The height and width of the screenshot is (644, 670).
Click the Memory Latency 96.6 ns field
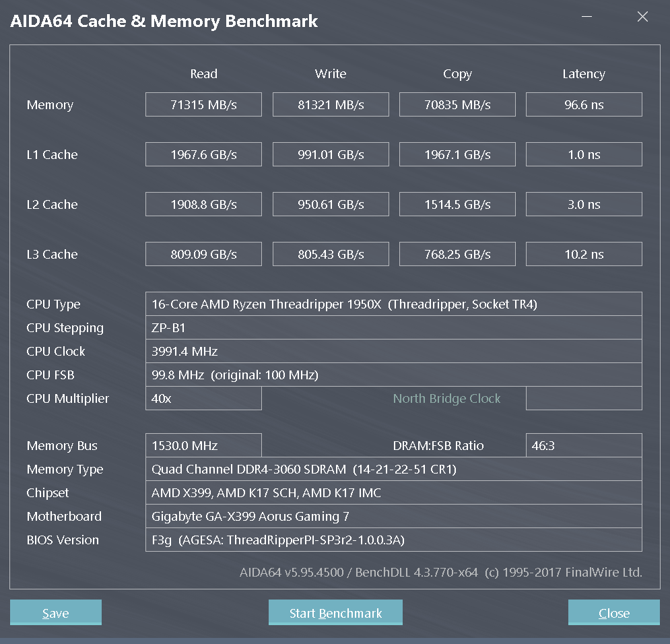click(584, 104)
